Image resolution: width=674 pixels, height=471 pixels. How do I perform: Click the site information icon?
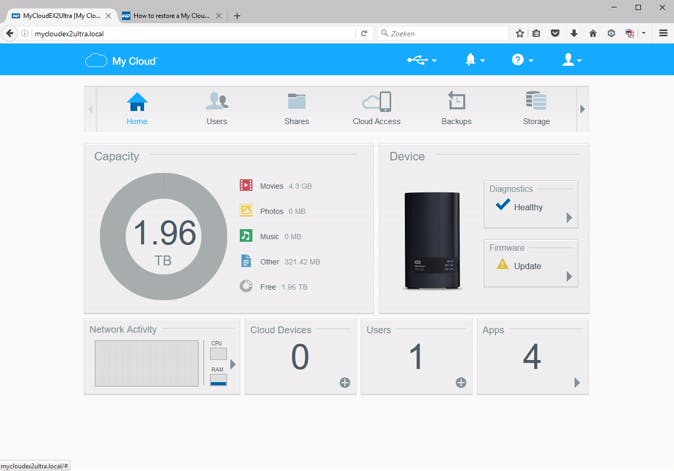point(25,33)
